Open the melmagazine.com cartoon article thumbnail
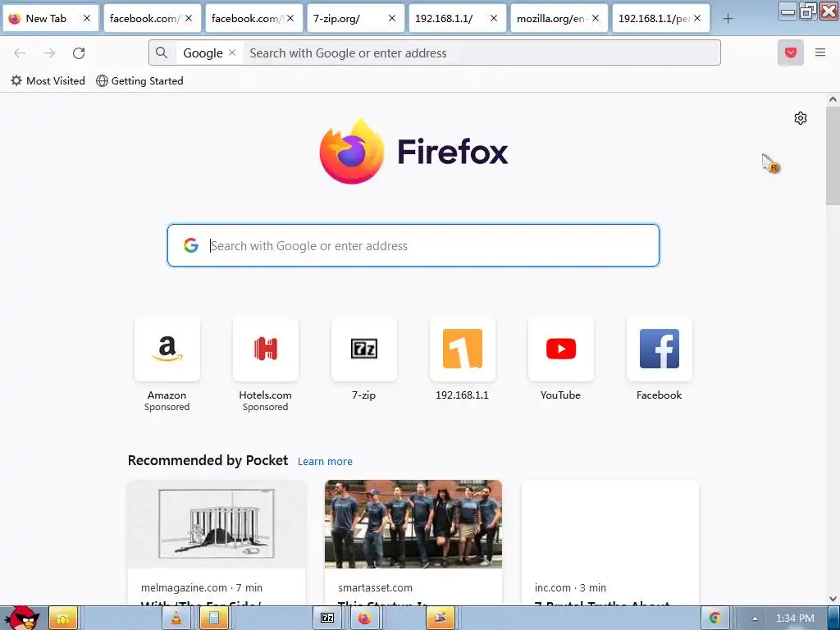 coord(217,524)
